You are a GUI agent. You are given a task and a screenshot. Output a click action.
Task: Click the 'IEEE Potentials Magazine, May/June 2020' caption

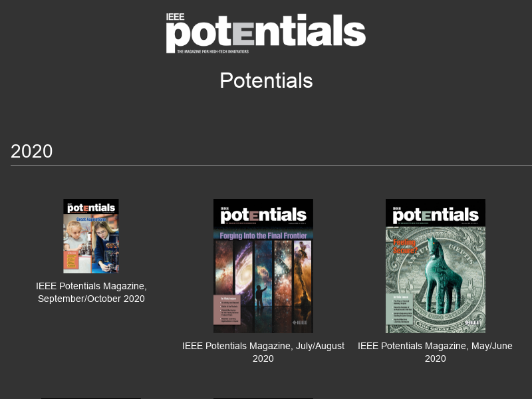(x=436, y=352)
